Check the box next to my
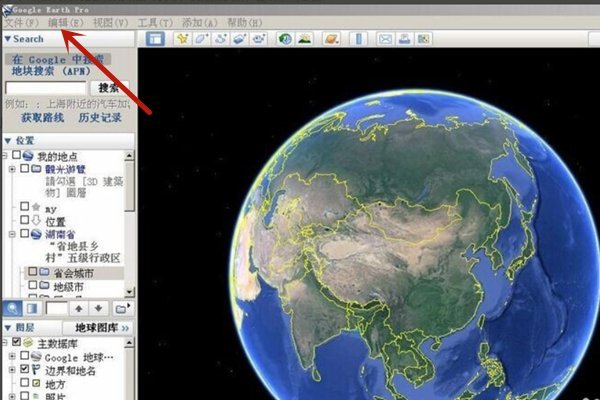Viewport: 600px width, 400px height. click(25, 207)
